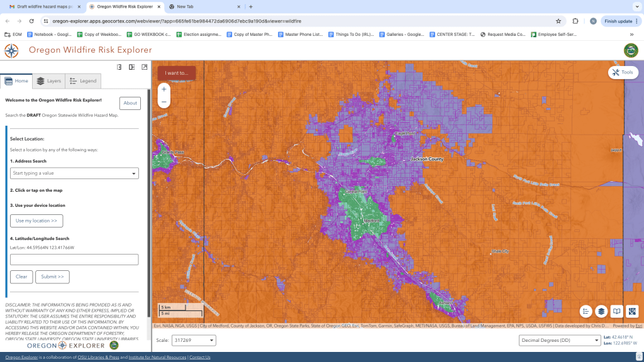Open the Tools panel
Viewport: 644px width, 362px height.
pos(623,72)
